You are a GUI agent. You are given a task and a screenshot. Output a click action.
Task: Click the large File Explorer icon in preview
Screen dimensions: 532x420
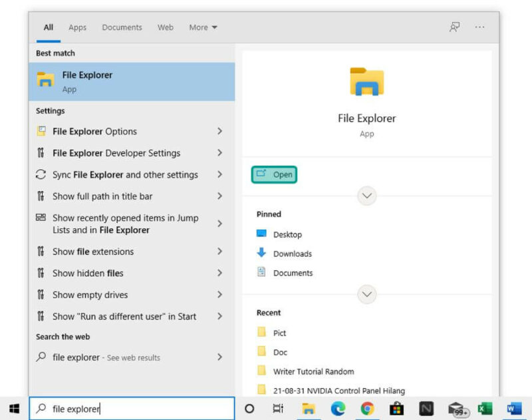[367, 81]
